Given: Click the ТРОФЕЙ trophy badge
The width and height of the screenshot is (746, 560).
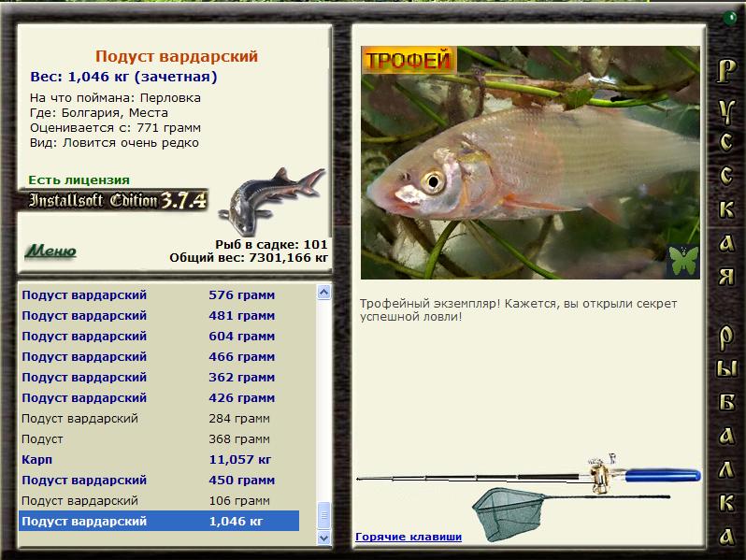Looking at the screenshot, I should tap(409, 60).
